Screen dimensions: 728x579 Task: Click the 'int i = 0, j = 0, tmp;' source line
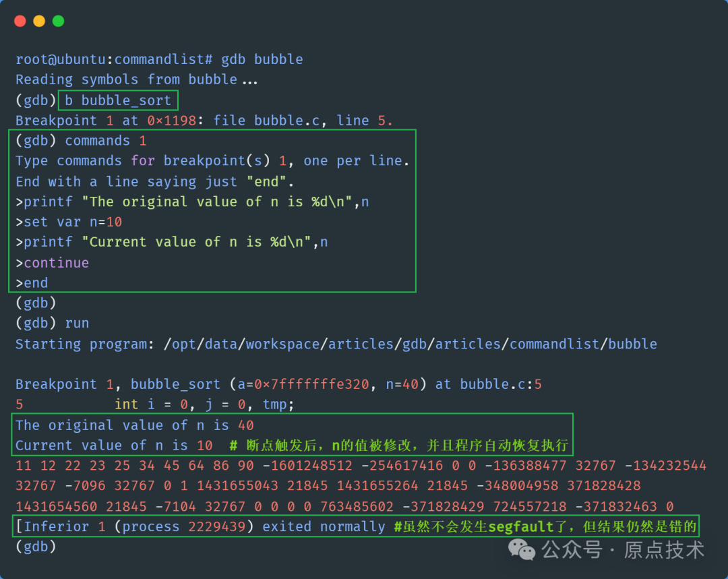pos(204,404)
